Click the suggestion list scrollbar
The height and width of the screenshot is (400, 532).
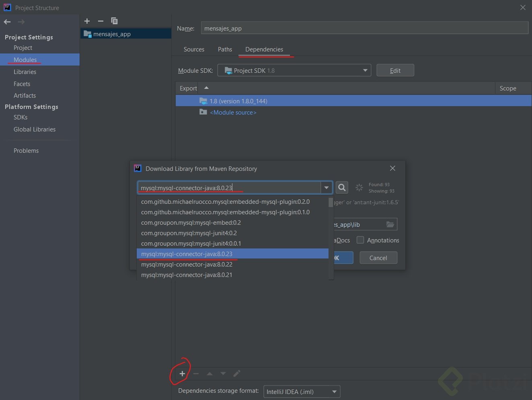pyautogui.click(x=331, y=202)
